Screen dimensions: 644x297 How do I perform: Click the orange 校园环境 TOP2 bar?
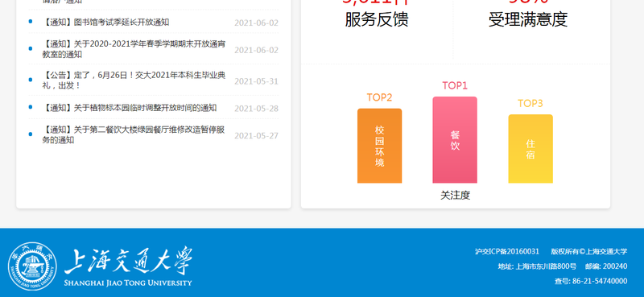tap(379, 146)
